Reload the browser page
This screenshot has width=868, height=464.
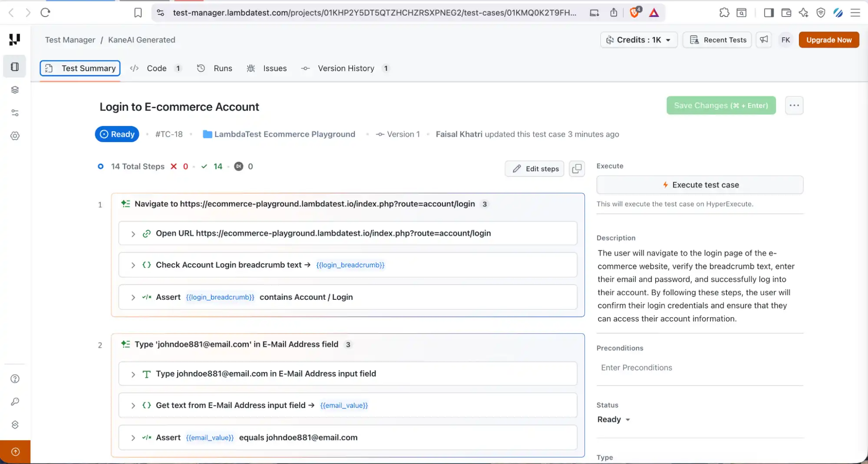click(x=45, y=13)
